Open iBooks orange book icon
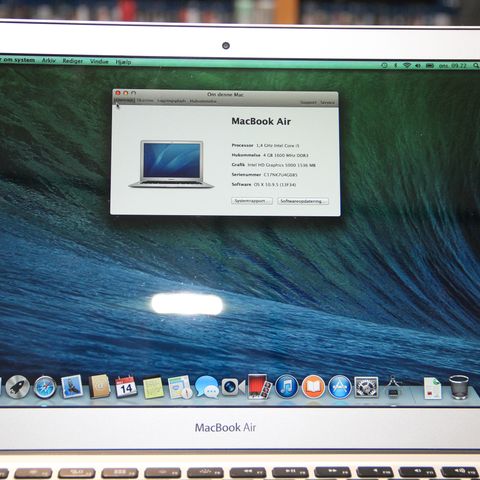The height and width of the screenshot is (480, 480). click(x=313, y=387)
